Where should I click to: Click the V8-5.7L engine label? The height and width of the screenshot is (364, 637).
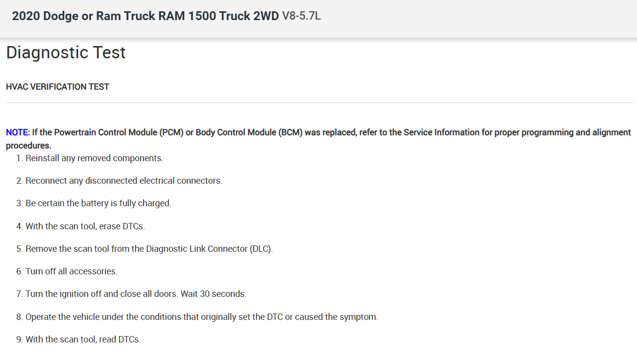tap(301, 16)
